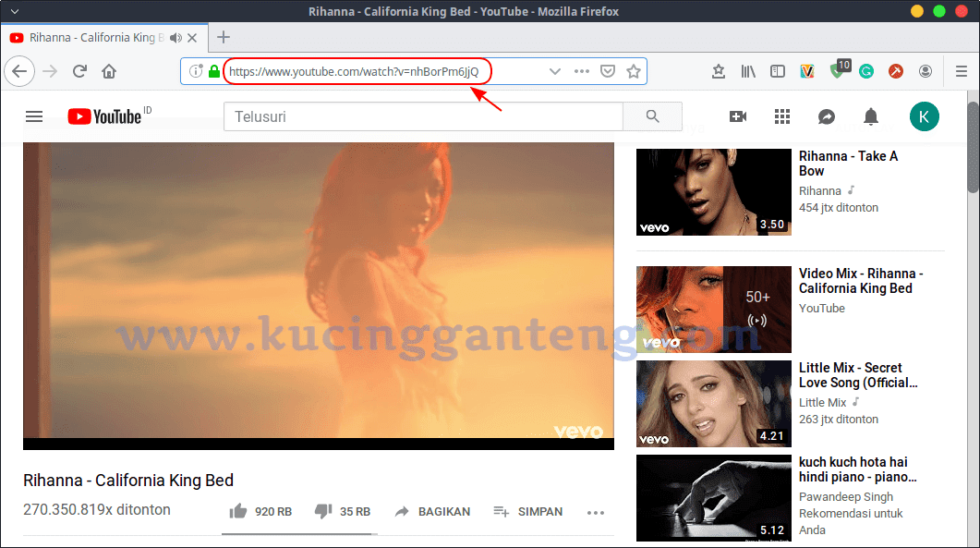Viewport: 980px width, 548px height.
Task: Open the notifications bell
Action: pyautogui.click(x=871, y=116)
